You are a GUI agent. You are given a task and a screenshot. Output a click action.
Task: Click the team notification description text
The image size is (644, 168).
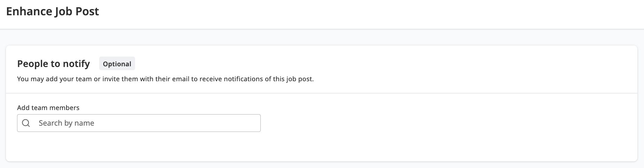coord(165,79)
